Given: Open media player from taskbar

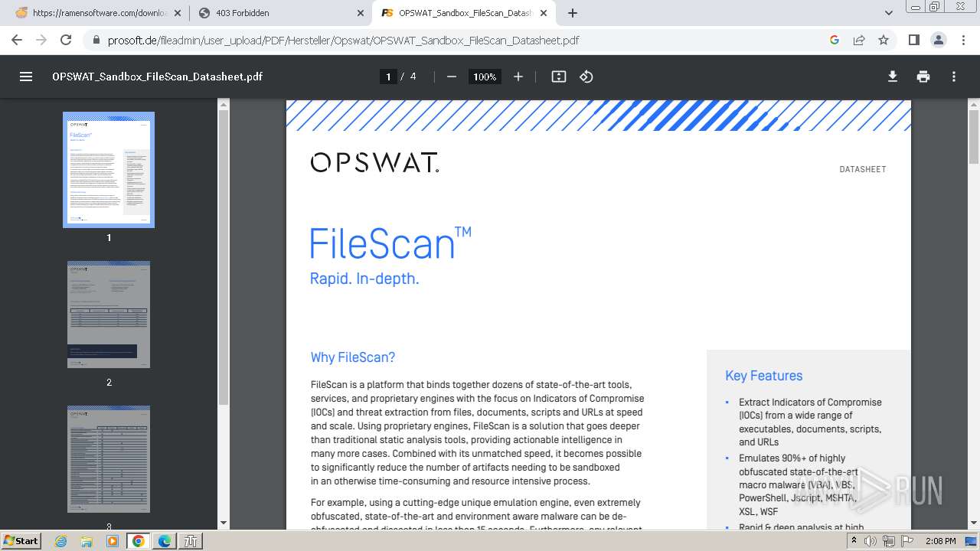Looking at the screenshot, I should tap(113, 540).
